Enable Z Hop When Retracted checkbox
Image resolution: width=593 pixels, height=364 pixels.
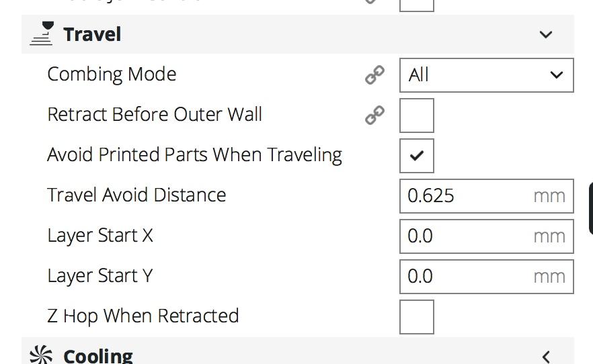pyautogui.click(x=416, y=317)
